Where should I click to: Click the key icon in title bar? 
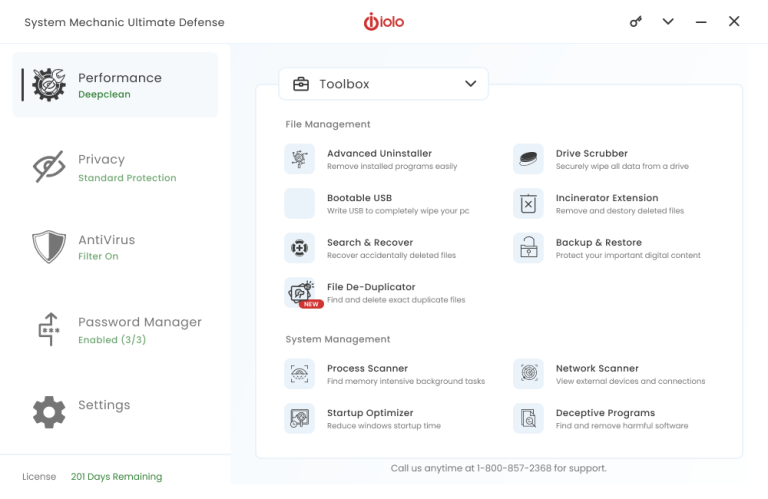636,22
